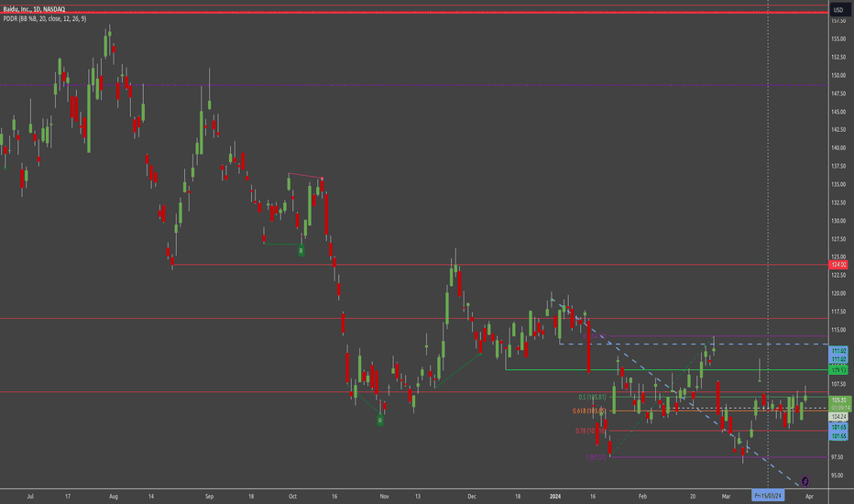Select the top purple 0 Fibonacci level label
The image size is (854, 504).
pos(594,336)
